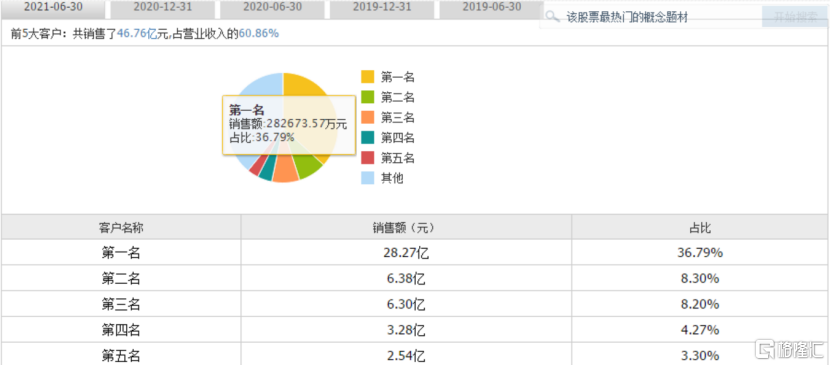The width and height of the screenshot is (830, 366).
Task: Click the 其他 legend label
Action: (x=392, y=178)
